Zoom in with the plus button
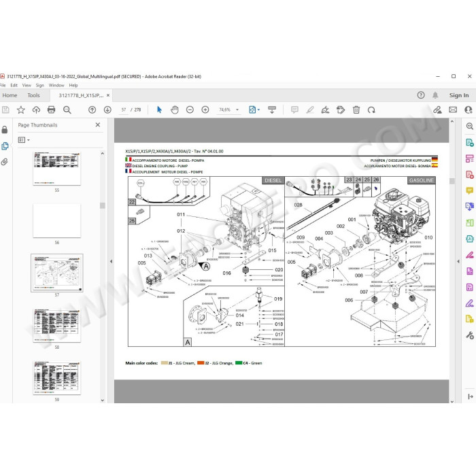Viewport: 476px width, 476px height. (205, 109)
